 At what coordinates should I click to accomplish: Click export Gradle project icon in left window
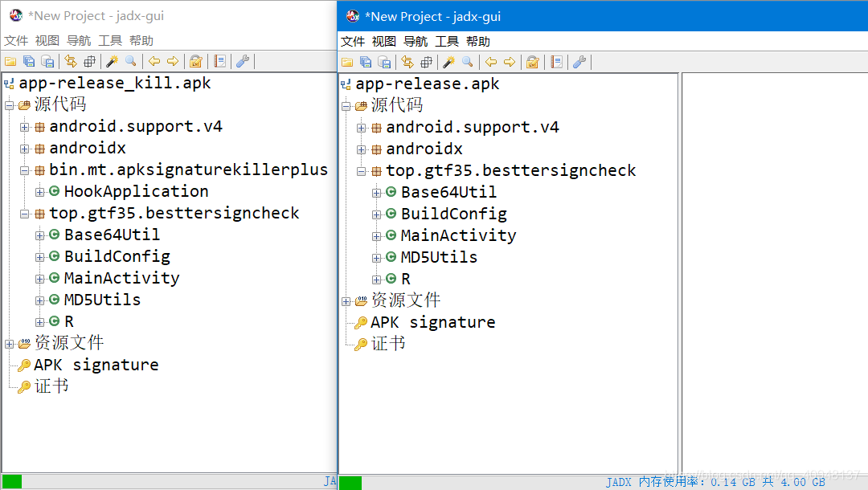pyautogui.click(x=48, y=61)
